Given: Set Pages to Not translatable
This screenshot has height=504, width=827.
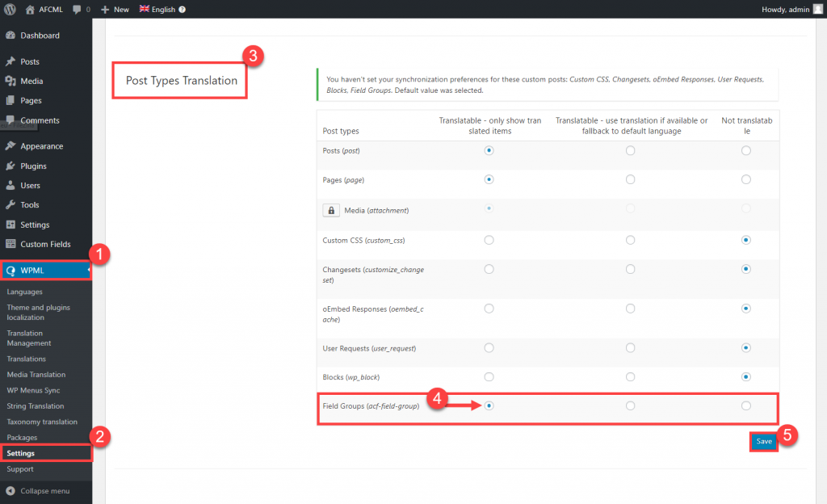Looking at the screenshot, I should pyautogui.click(x=745, y=180).
